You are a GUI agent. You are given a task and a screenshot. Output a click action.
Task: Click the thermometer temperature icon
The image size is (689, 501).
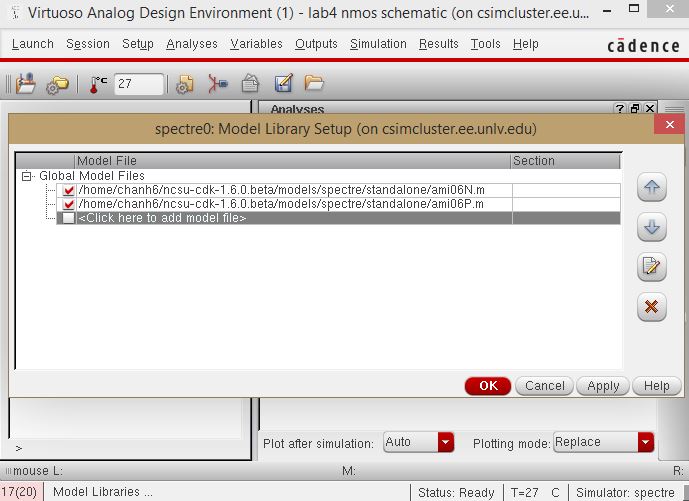98,84
